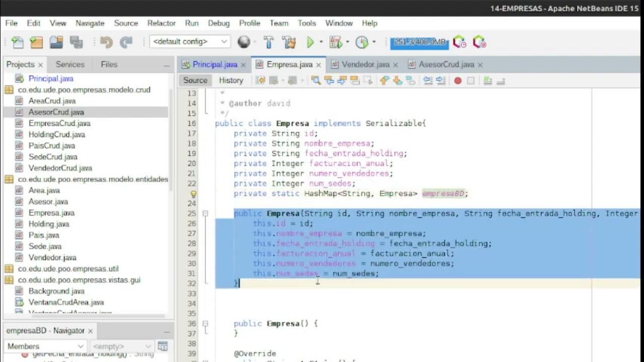The height and width of the screenshot is (362, 644).
Task: Run the project with green play icon
Action: click(310, 42)
